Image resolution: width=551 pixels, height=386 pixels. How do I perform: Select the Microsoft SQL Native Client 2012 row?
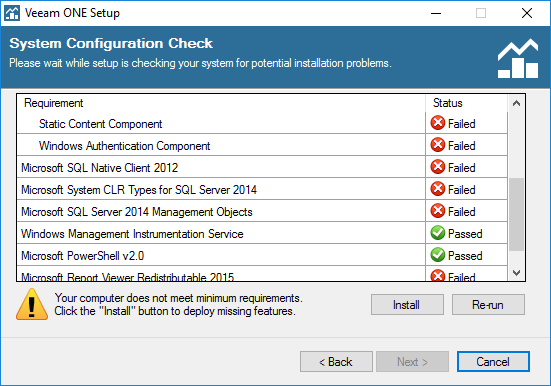tap(262, 167)
